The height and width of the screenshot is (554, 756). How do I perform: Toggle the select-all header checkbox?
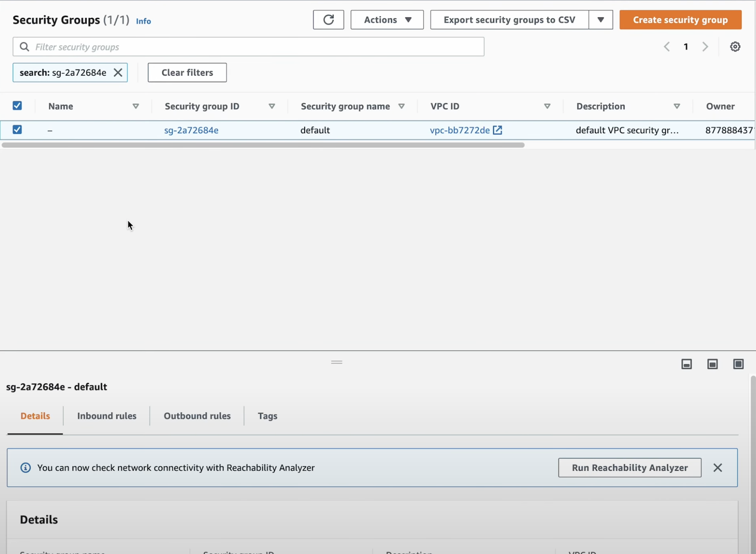[x=17, y=106]
